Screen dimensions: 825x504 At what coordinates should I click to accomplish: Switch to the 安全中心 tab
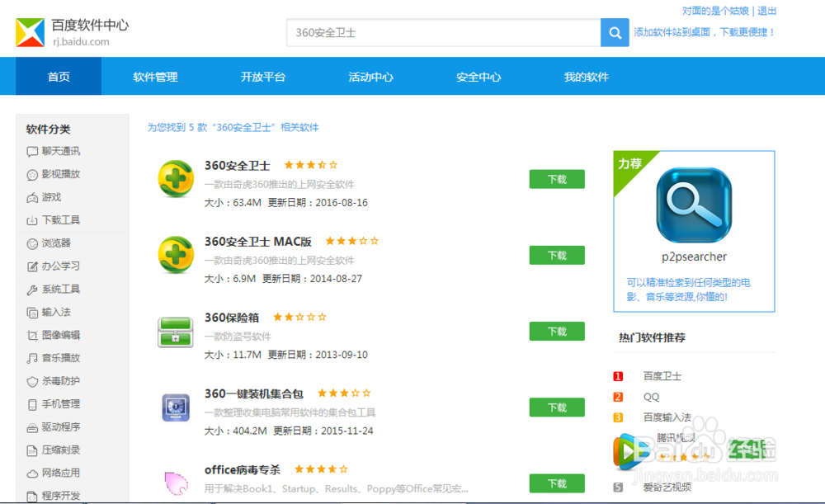478,77
